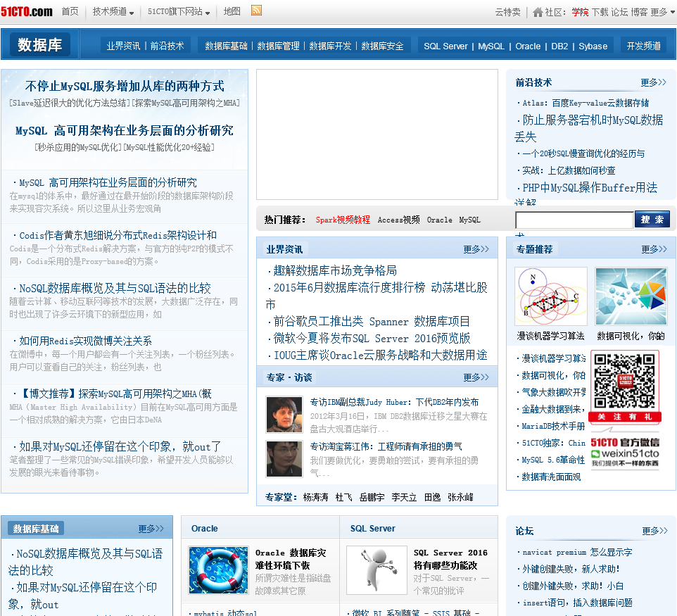Select 数据库安全 in navigation bar
The width and height of the screenshot is (677, 616).
click(x=382, y=46)
